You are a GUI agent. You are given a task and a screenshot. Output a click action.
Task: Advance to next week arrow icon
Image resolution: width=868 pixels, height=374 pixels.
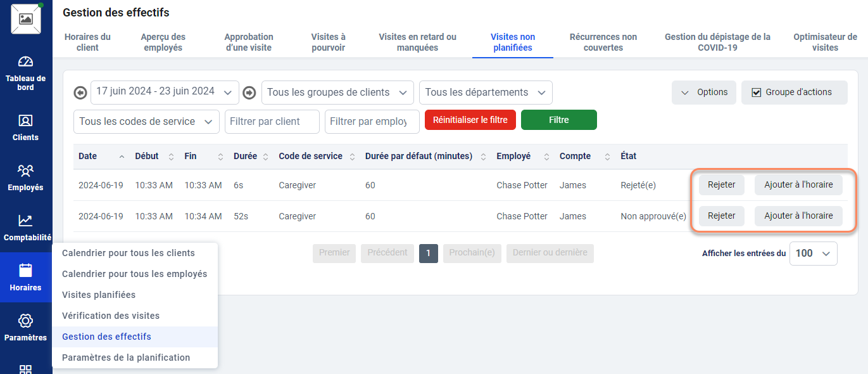tap(249, 93)
